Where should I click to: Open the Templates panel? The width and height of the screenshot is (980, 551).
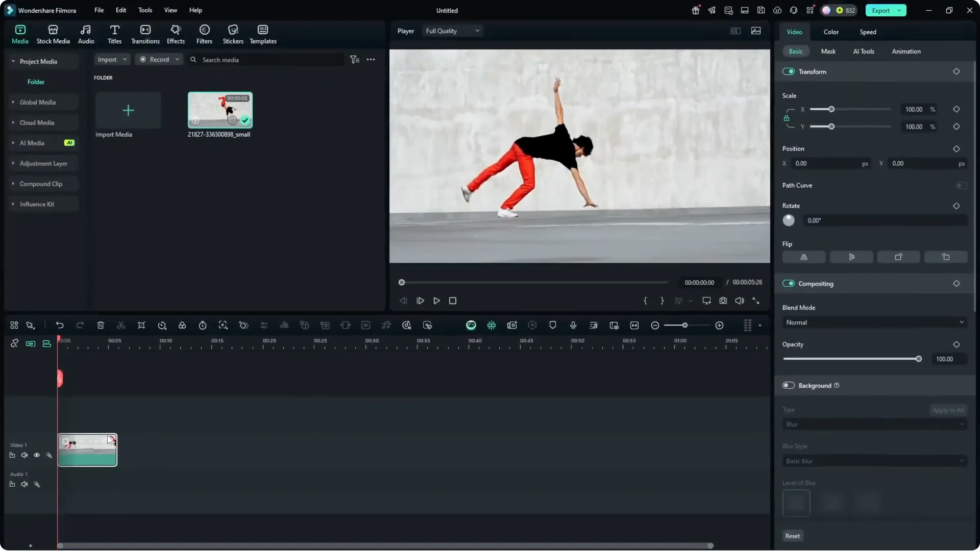[262, 34]
